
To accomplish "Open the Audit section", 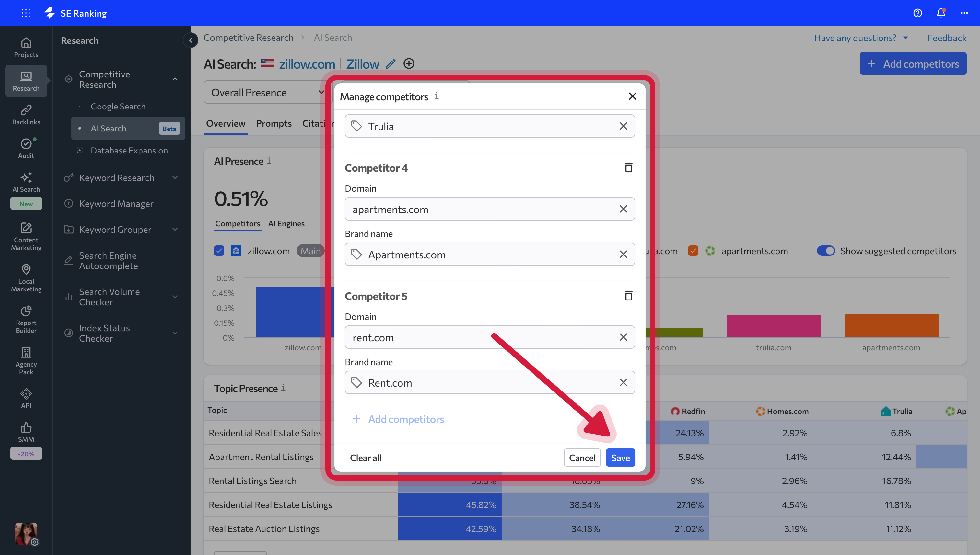I will (26, 148).
